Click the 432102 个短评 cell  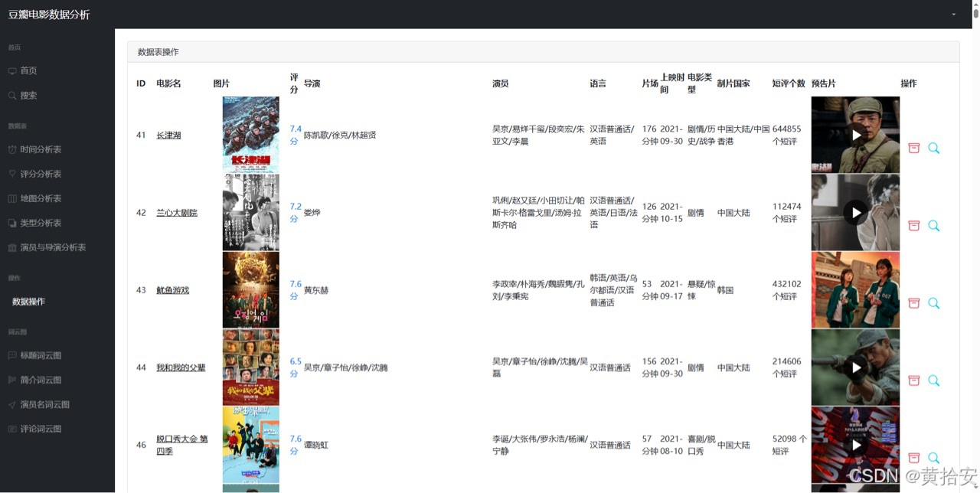point(787,290)
